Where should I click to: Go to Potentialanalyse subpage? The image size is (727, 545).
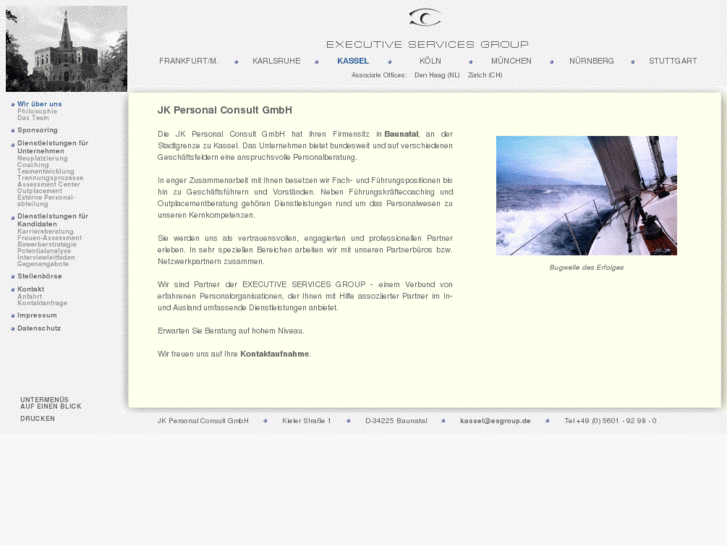pyautogui.click(x=44, y=251)
